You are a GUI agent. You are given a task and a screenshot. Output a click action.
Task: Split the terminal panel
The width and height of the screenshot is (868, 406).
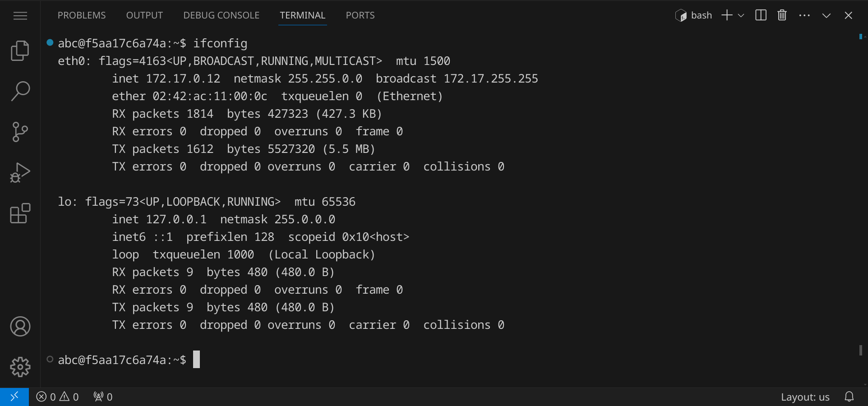click(761, 15)
